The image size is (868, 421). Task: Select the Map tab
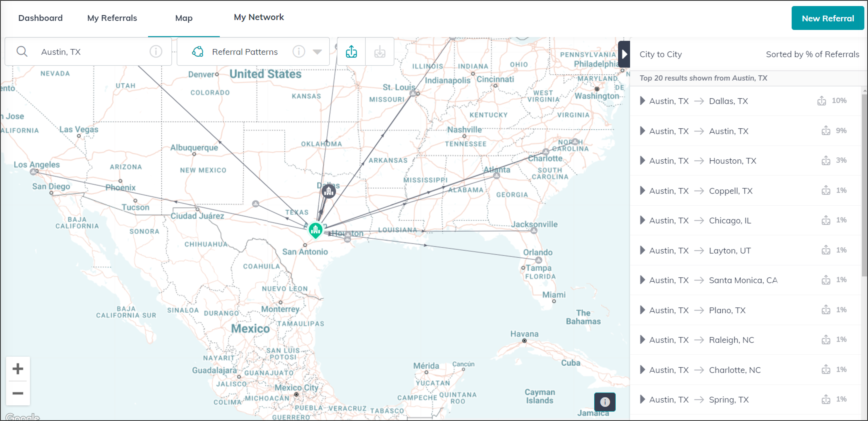(184, 18)
